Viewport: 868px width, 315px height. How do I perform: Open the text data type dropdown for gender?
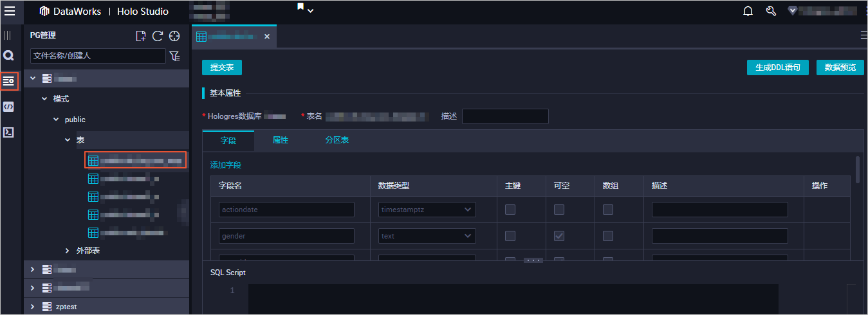click(x=427, y=236)
